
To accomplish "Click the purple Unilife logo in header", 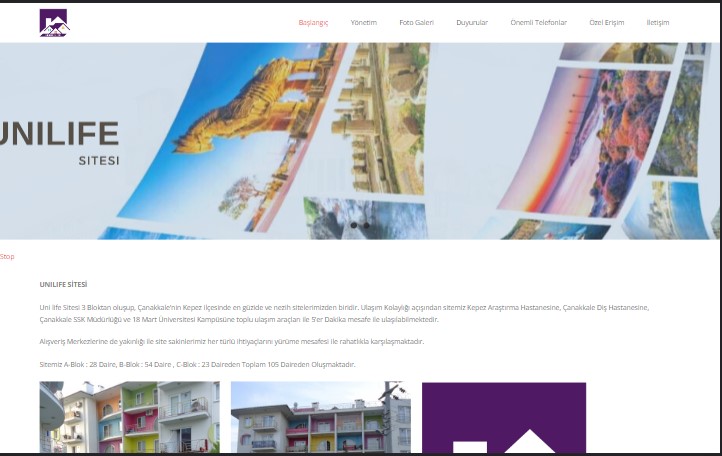I will (54, 23).
